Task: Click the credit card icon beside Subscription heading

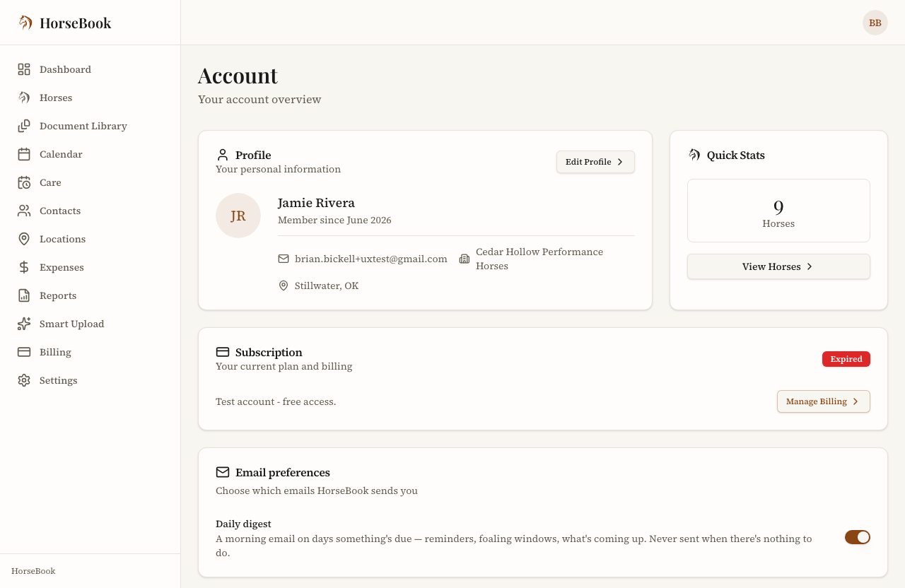Action: tap(223, 352)
